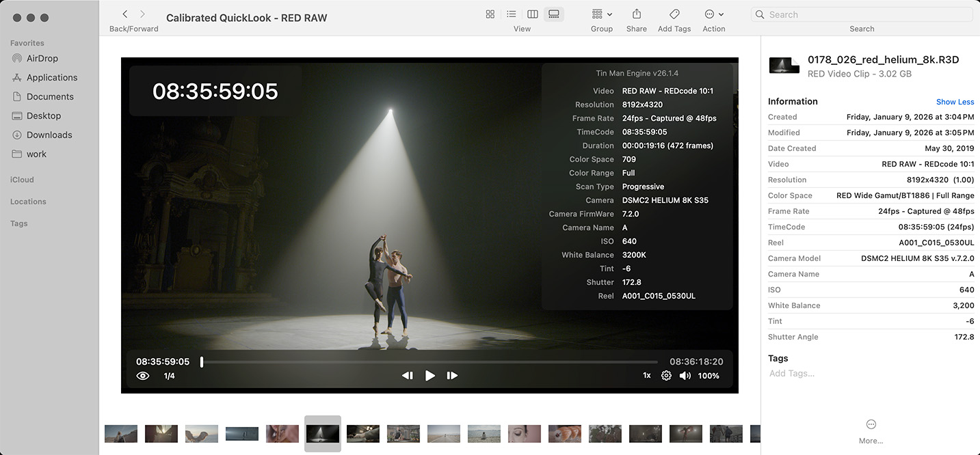Open the Group dropdown menu
This screenshot has height=455, width=980.
(x=601, y=14)
